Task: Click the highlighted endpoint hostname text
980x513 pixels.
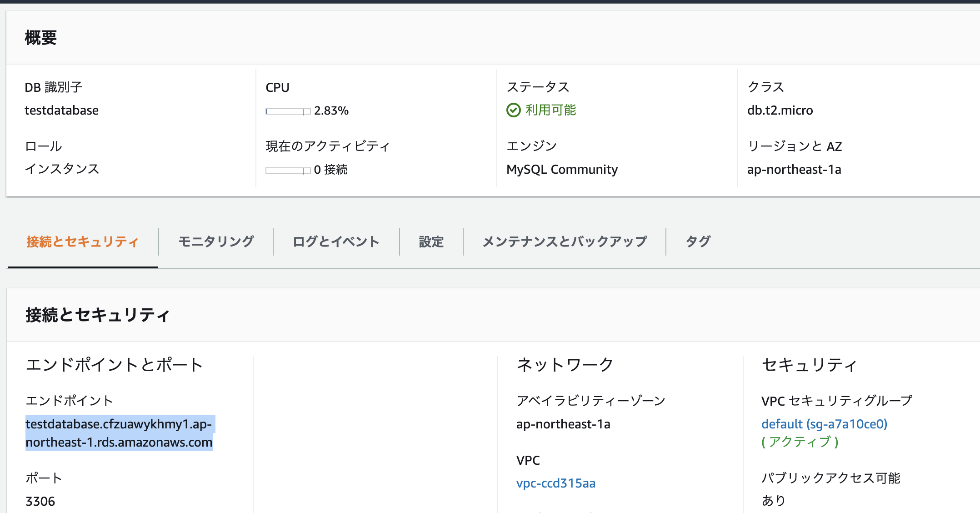Action: pos(119,433)
